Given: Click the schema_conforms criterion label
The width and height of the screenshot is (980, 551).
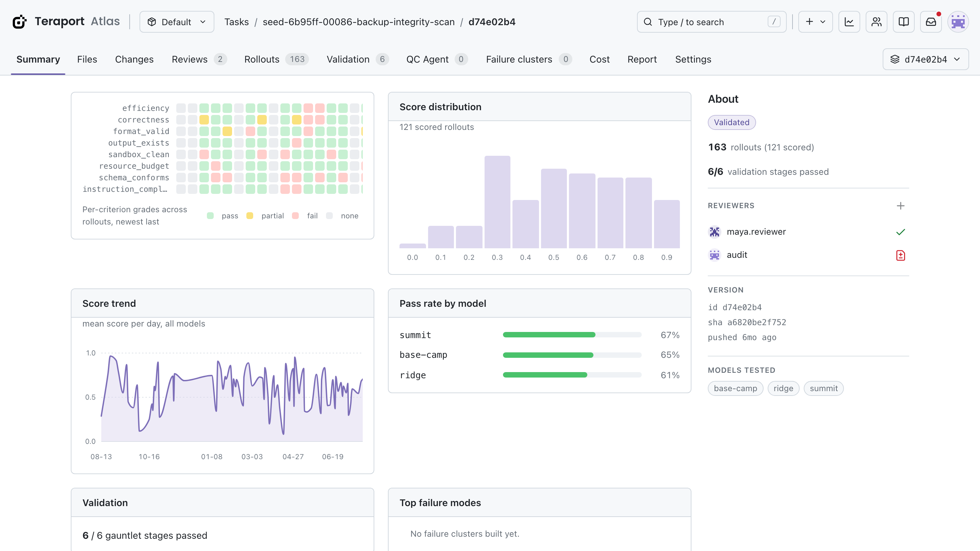Looking at the screenshot, I should [x=134, y=177].
